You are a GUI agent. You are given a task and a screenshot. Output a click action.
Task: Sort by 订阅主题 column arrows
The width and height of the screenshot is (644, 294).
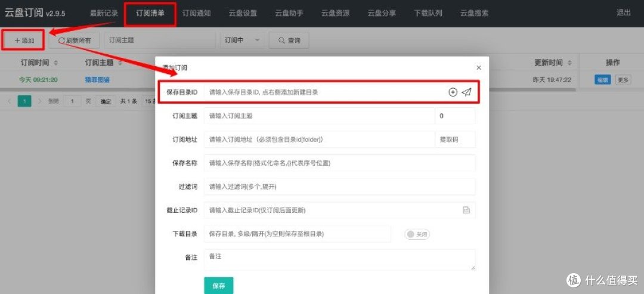click(120, 63)
